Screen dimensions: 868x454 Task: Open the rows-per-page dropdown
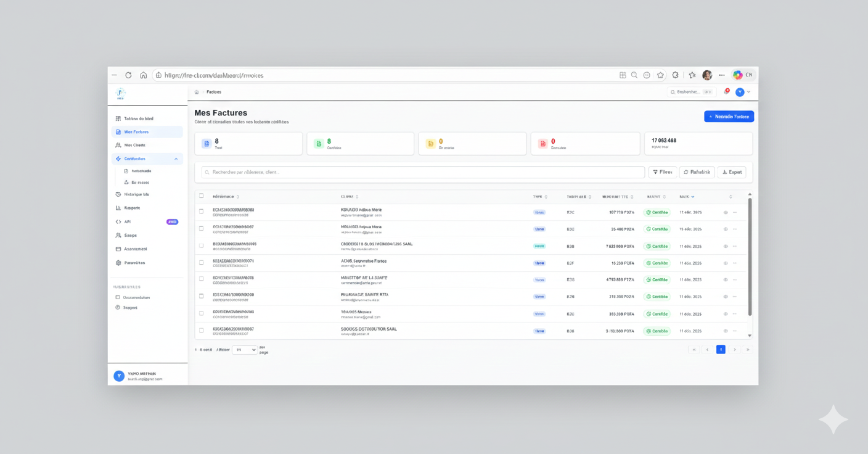(245, 350)
